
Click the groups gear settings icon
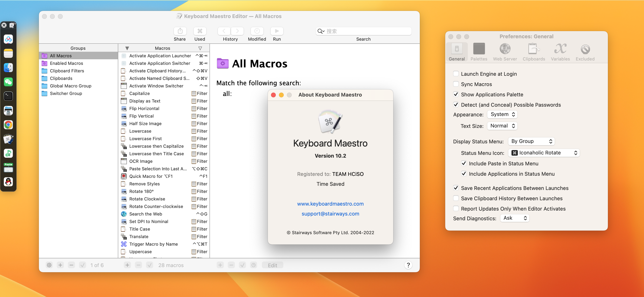[x=49, y=265]
